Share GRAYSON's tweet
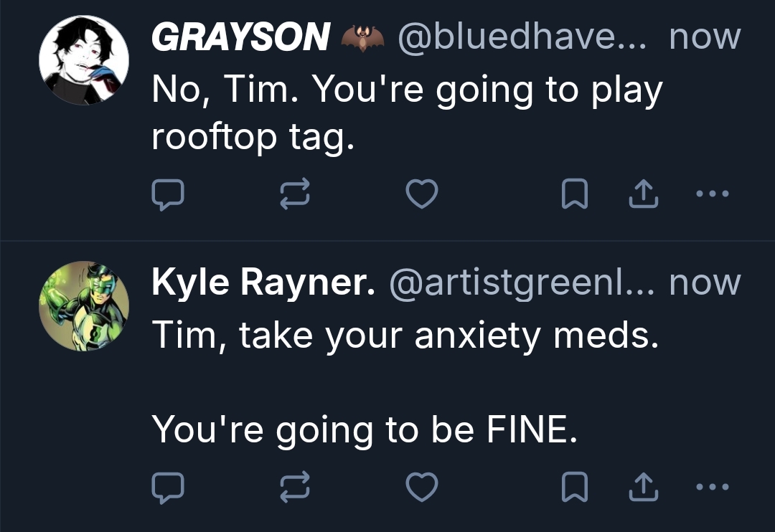The image size is (775, 532). click(x=643, y=194)
